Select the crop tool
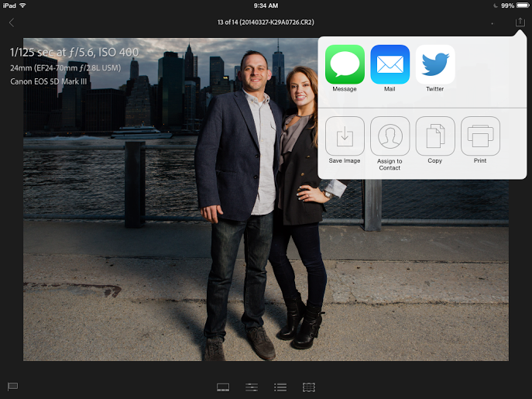Image resolution: width=532 pixels, height=399 pixels. (309, 387)
